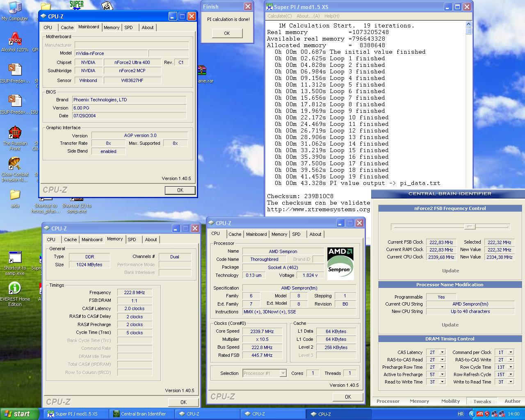525x420 pixels.
Task: Click the 14:00 taskbar clock
Action: click(514, 414)
